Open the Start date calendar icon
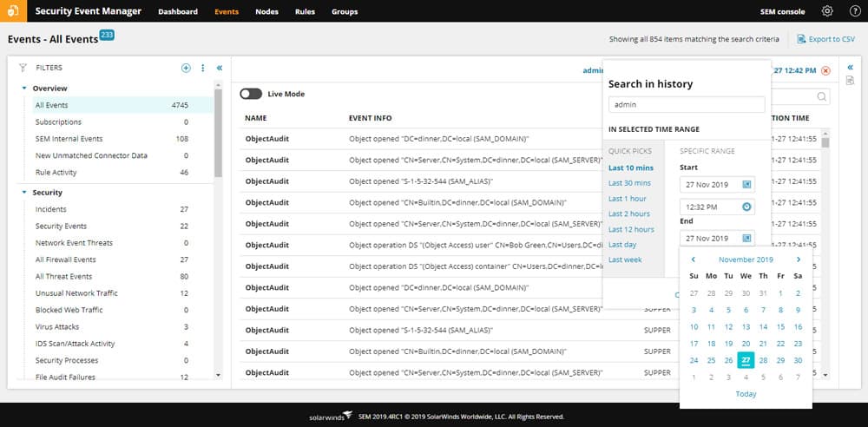868x427 pixels. click(x=746, y=184)
